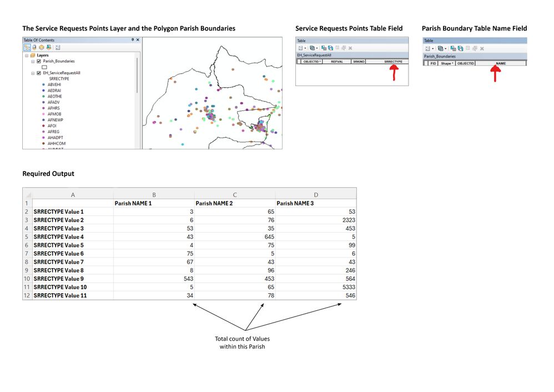Select the NAME column header in Parish_Boundaries table

501,63
